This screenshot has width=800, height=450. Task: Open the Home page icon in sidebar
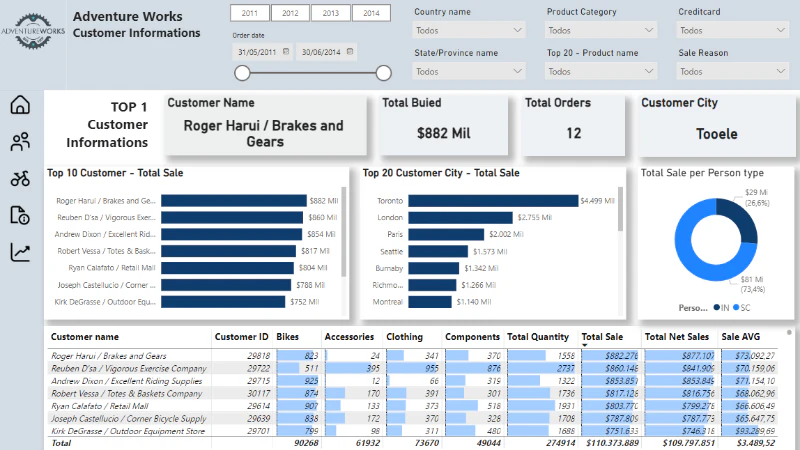[x=20, y=105]
